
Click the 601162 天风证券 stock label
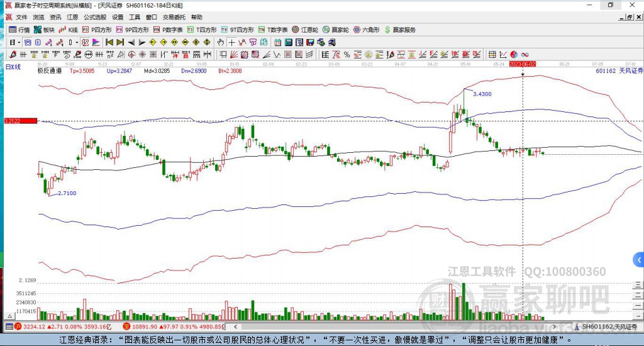619,70
